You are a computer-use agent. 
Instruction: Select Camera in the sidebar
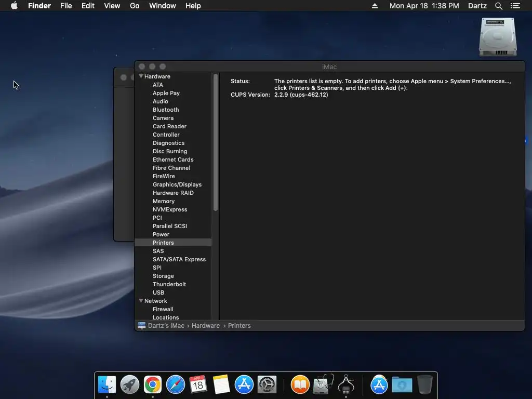[163, 118]
